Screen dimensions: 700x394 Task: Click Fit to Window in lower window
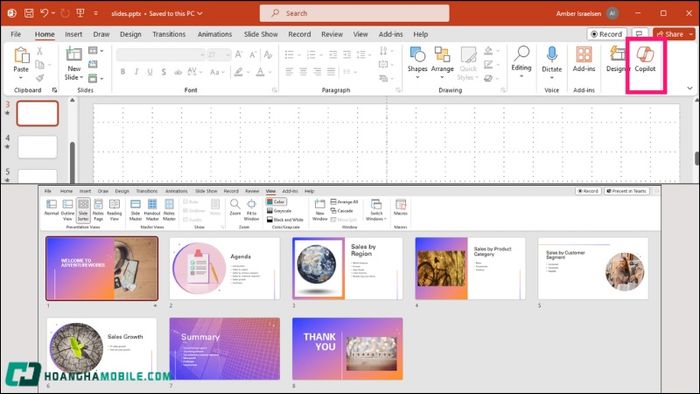[251, 209]
